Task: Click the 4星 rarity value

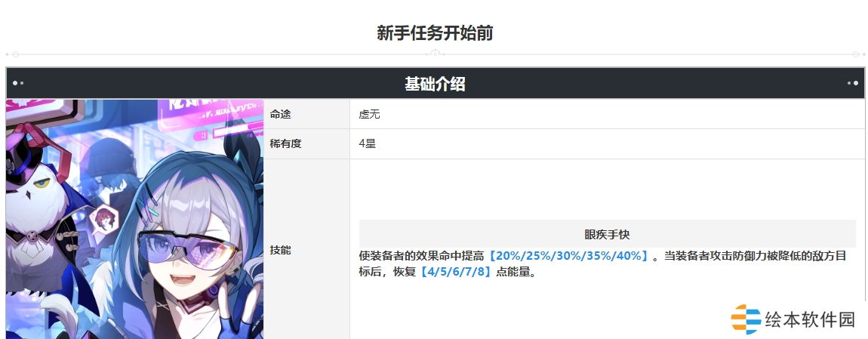Action: tap(367, 143)
